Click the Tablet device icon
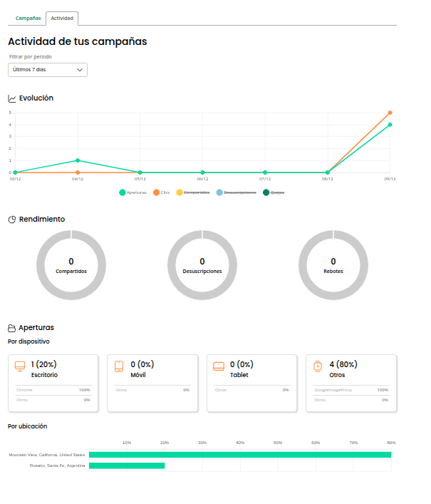 click(x=219, y=366)
